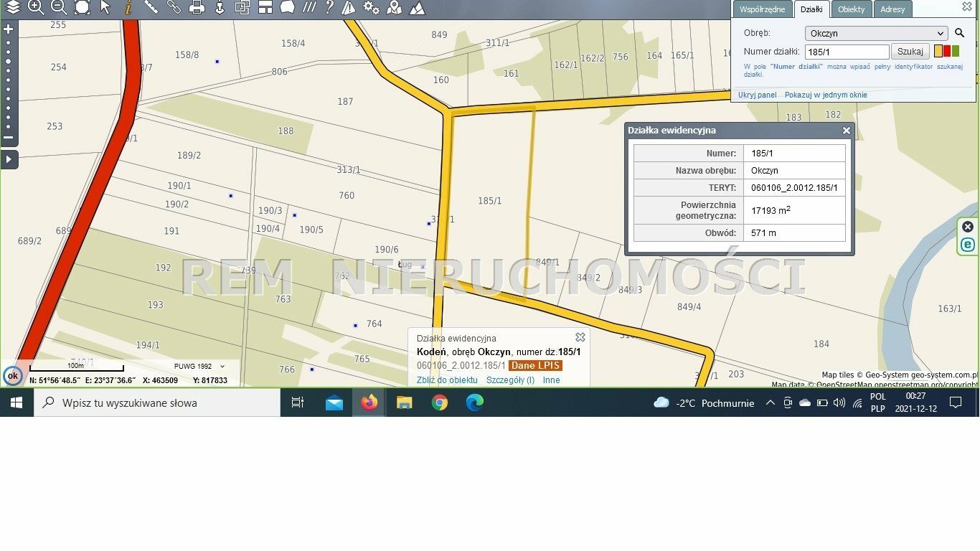Switch to the Adresy tab
Viewport: 980px width, 551px height.
pos(892,9)
